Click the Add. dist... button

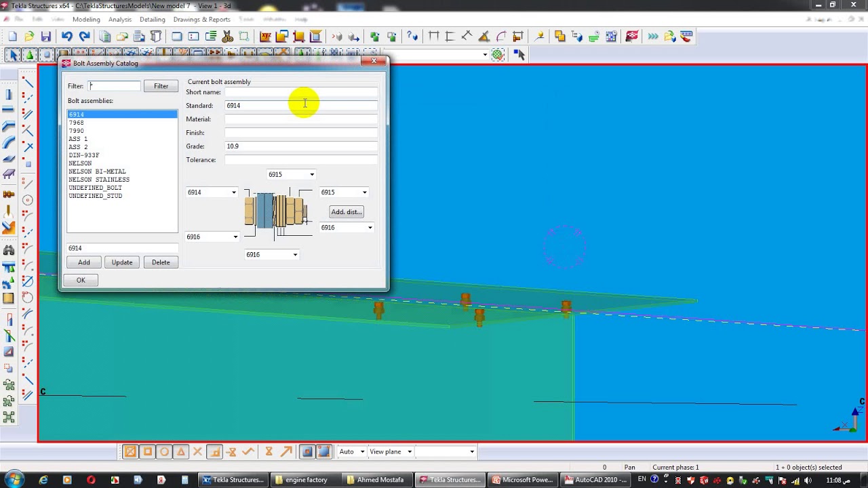tap(347, 211)
